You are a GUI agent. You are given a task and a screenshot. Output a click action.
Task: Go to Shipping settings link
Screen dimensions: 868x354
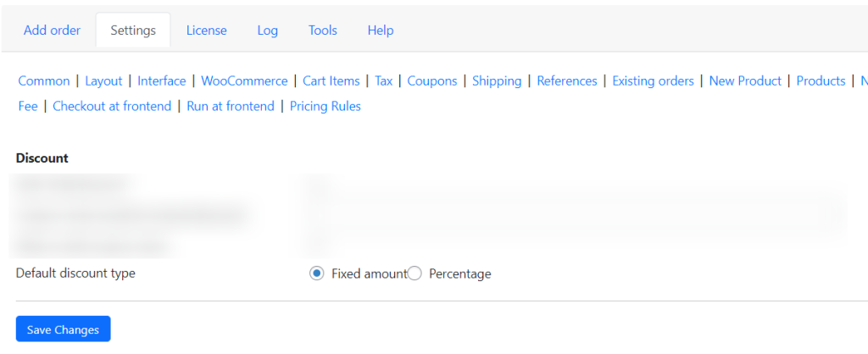coord(497,80)
